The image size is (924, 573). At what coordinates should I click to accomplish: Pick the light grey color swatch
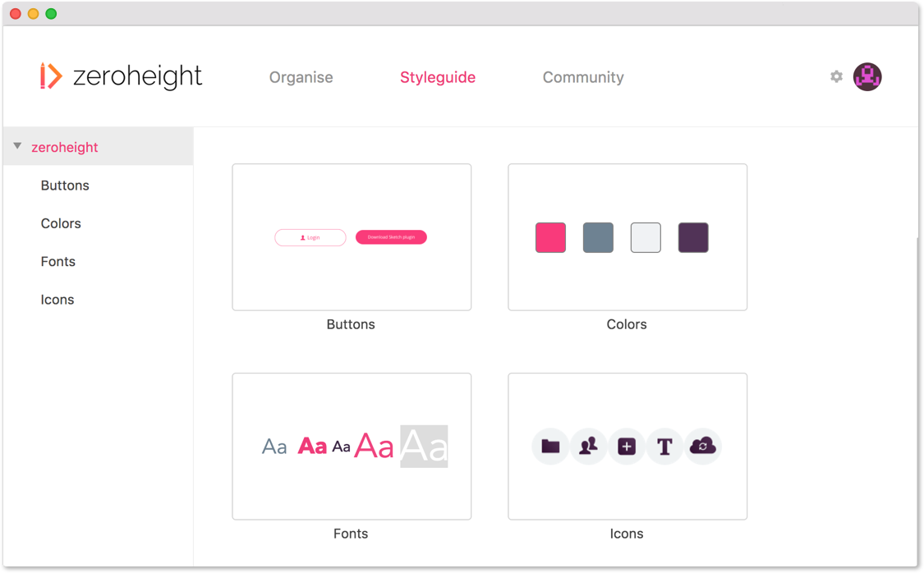click(x=646, y=237)
